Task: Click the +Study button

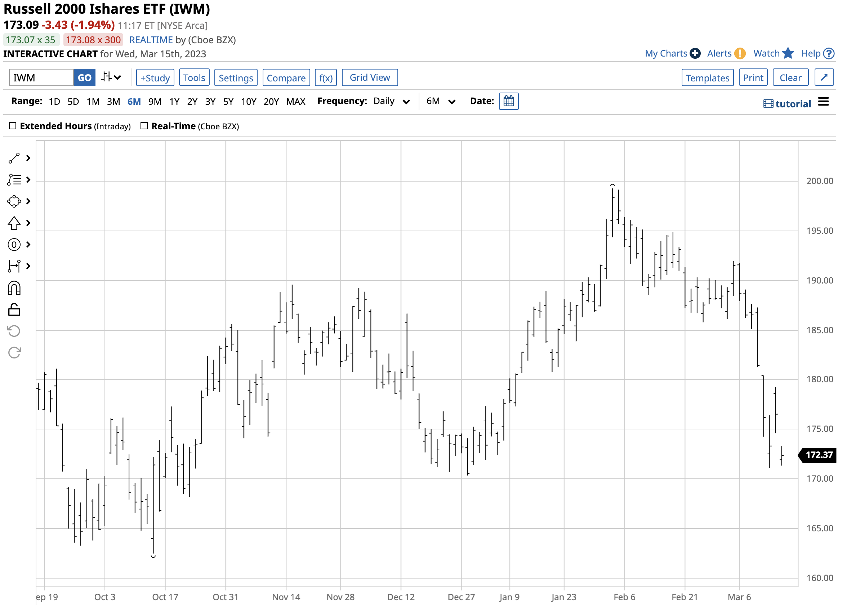Action: click(156, 78)
